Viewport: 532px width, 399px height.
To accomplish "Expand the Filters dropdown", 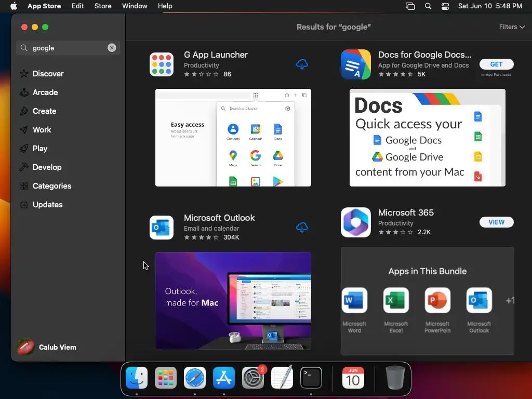I will tap(512, 27).
